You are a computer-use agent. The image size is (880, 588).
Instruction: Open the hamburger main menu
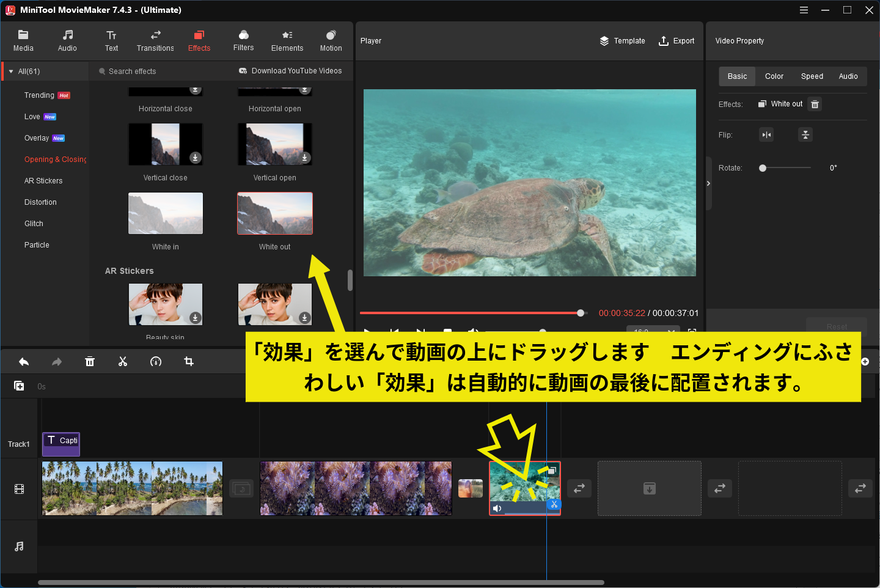pyautogui.click(x=804, y=10)
